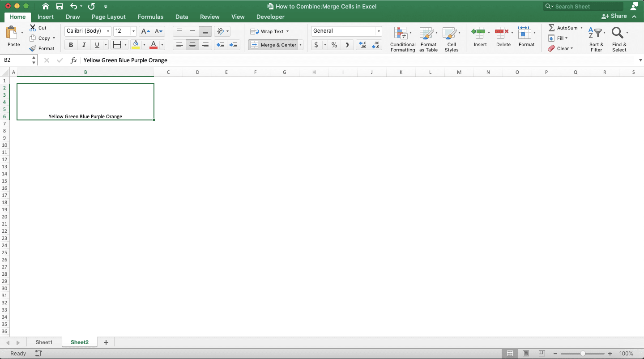Align text to the left

tap(179, 45)
